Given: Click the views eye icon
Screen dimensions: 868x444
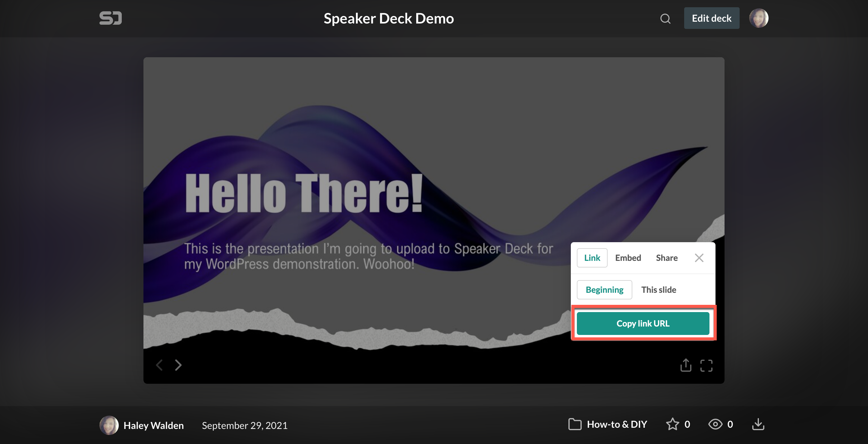Looking at the screenshot, I should pos(715,424).
